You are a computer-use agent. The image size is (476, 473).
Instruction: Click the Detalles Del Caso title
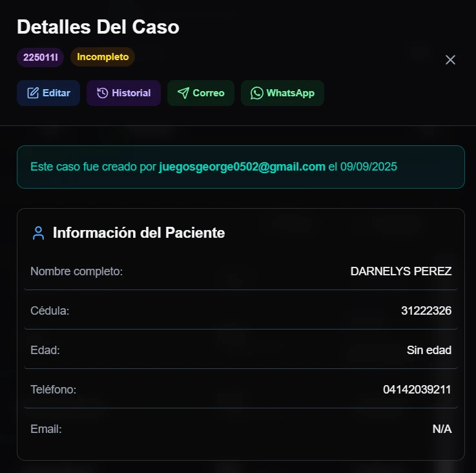pos(98,27)
